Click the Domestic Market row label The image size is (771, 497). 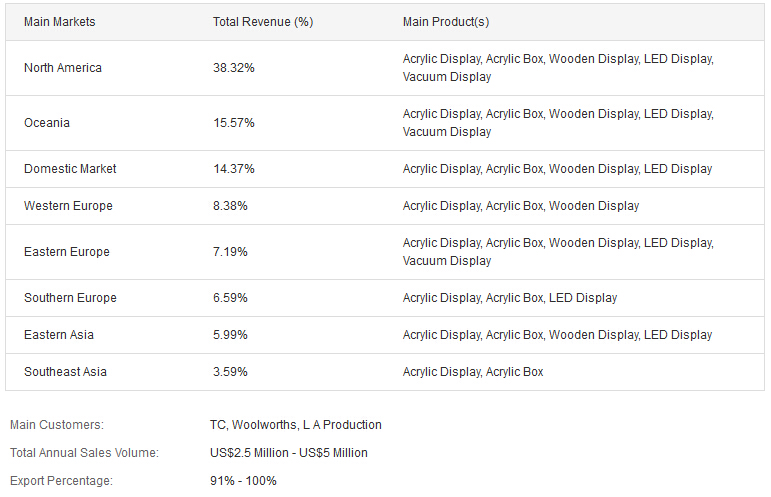coord(70,169)
